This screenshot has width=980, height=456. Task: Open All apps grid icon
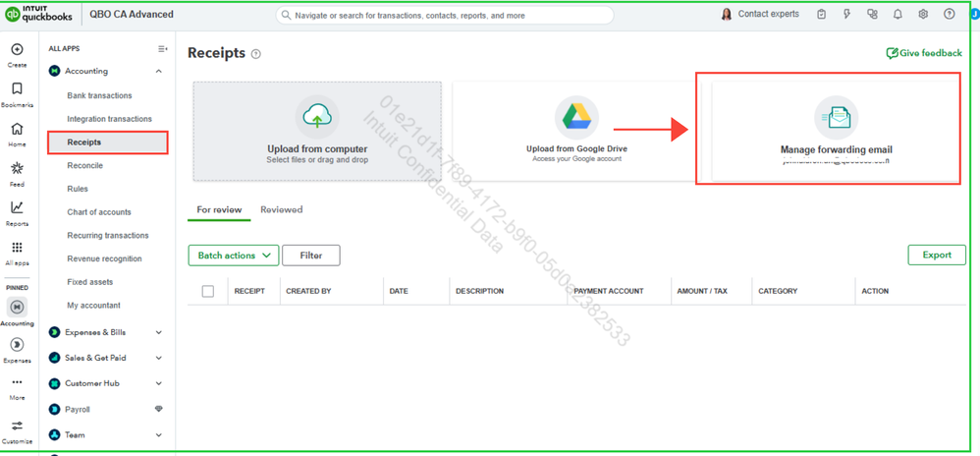tap(17, 247)
